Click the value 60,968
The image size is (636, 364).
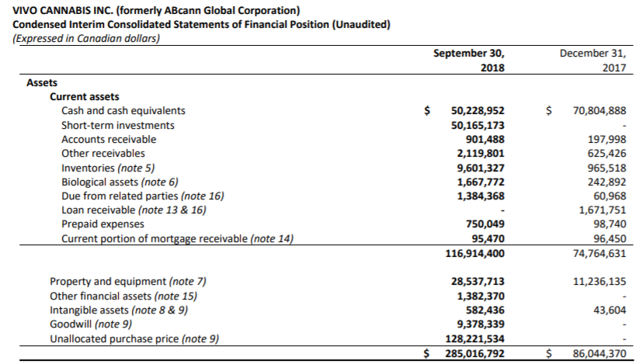pyautogui.click(x=610, y=196)
